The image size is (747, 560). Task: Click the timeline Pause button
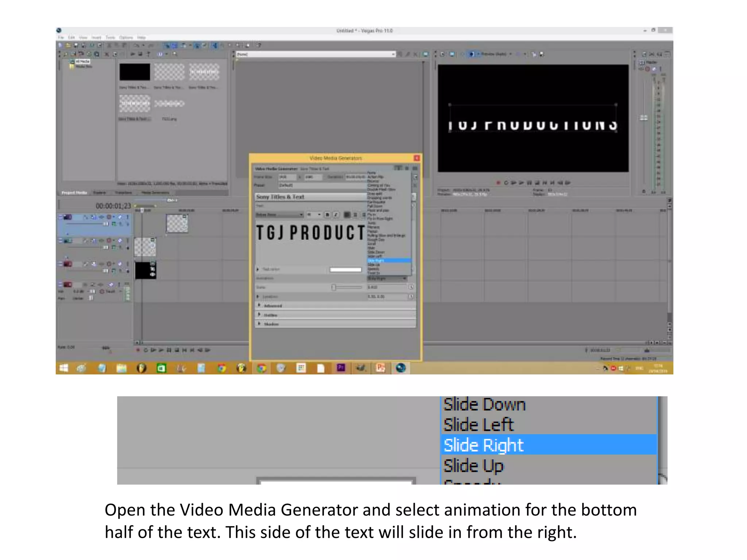coord(169,350)
